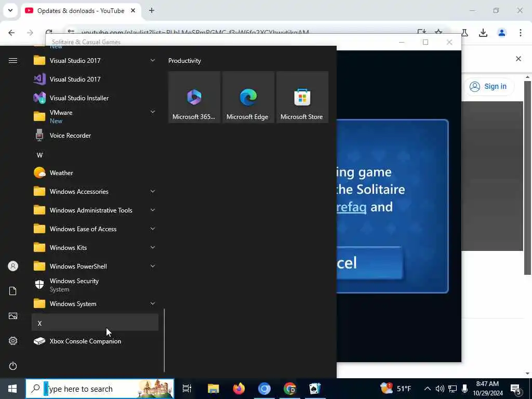Image resolution: width=532 pixels, height=399 pixels.
Task: Open Microsoft Store tile
Action: [302, 97]
